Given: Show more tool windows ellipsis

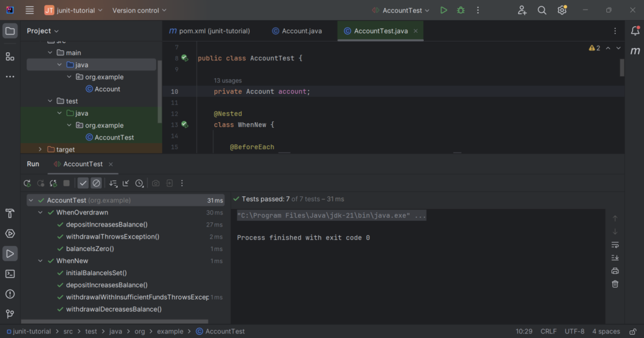Looking at the screenshot, I should click(10, 77).
